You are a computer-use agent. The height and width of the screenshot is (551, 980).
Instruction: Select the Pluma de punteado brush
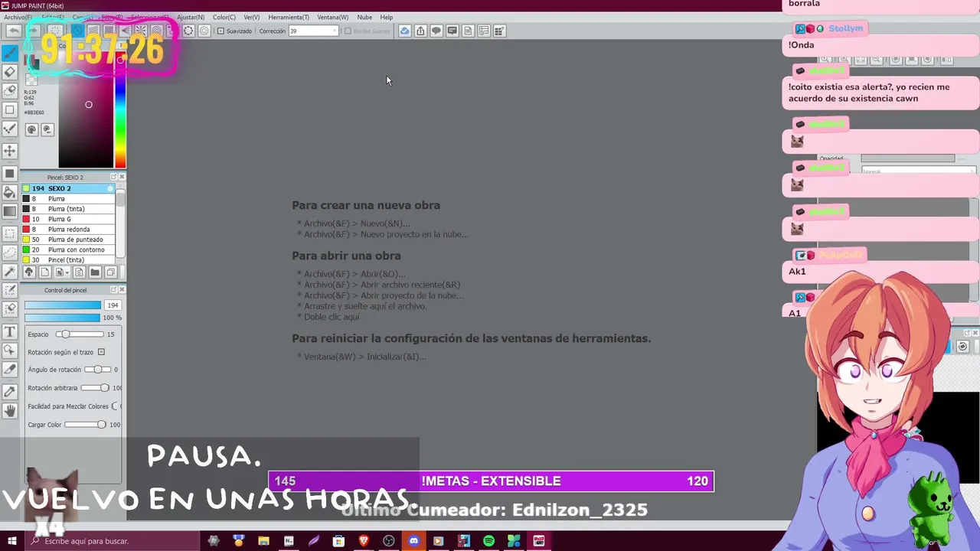pyautogui.click(x=69, y=240)
